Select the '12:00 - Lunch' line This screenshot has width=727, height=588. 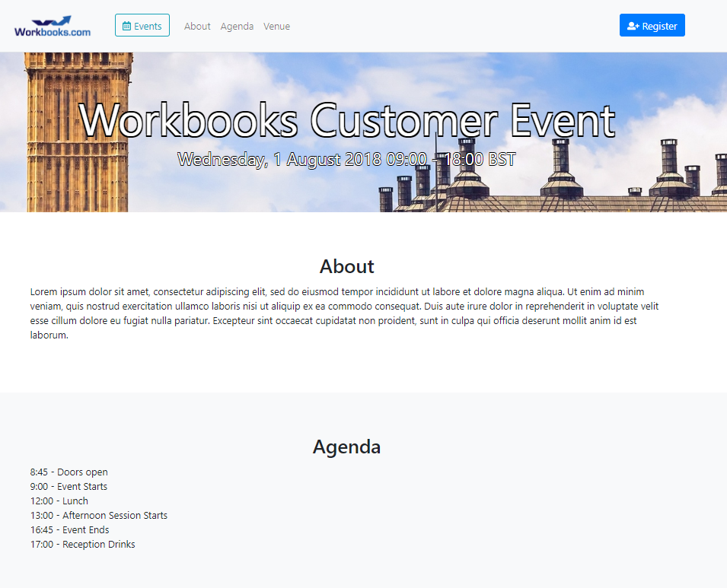click(x=59, y=501)
